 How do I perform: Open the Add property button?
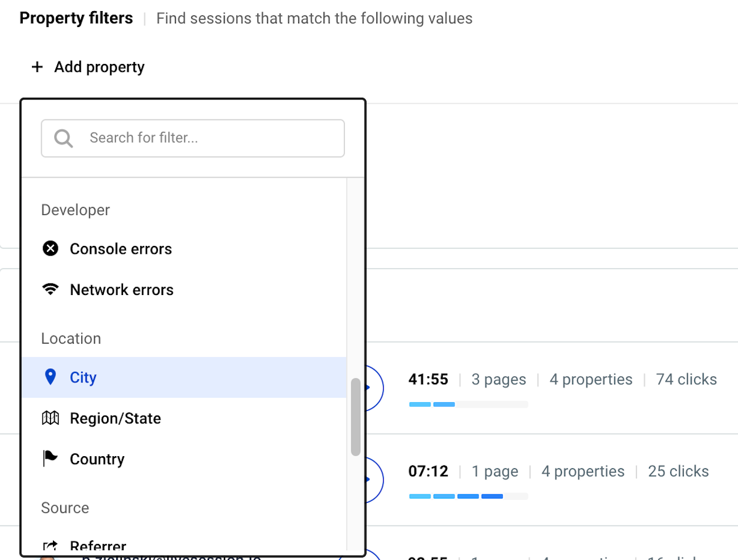pos(88,67)
